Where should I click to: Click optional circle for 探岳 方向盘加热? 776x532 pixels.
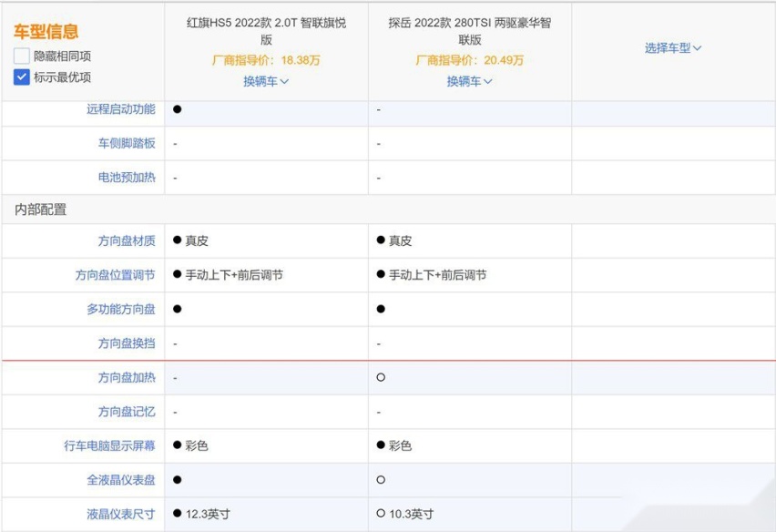381,377
